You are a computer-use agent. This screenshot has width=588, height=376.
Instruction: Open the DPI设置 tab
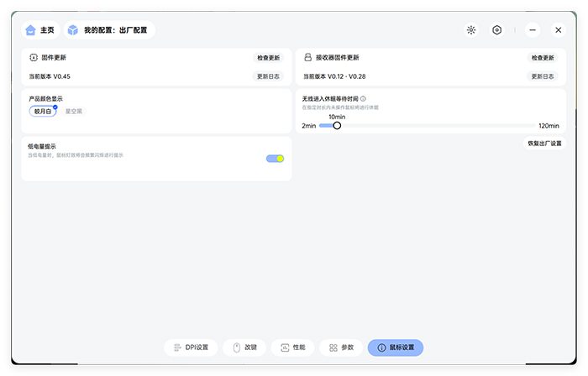click(192, 347)
